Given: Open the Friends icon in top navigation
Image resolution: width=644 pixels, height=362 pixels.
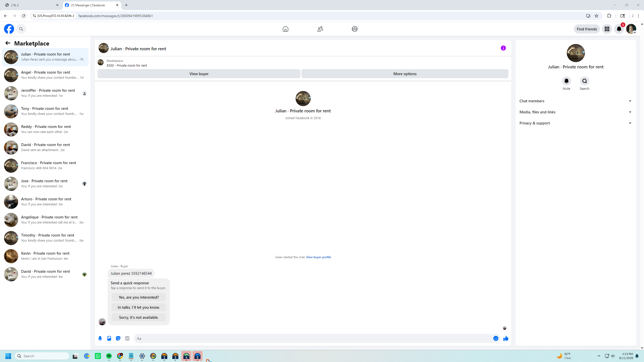Looking at the screenshot, I should coord(320,29).
